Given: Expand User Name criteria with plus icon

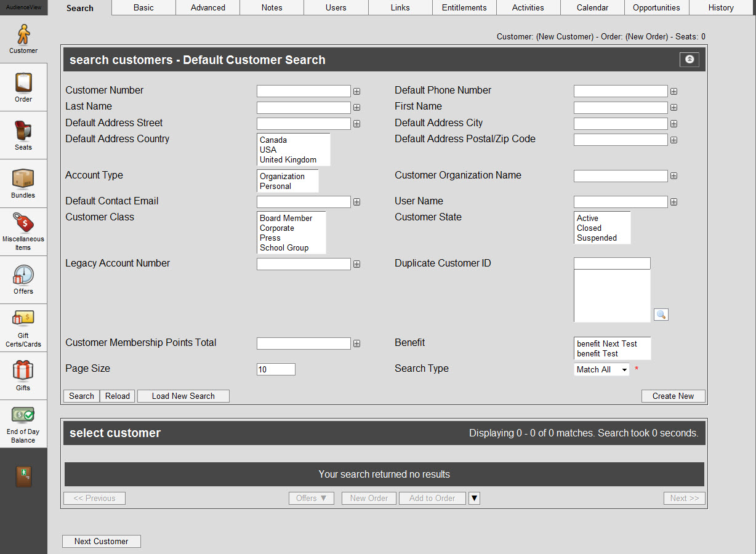Looking at the screenshot, I should tap(674, 202).
